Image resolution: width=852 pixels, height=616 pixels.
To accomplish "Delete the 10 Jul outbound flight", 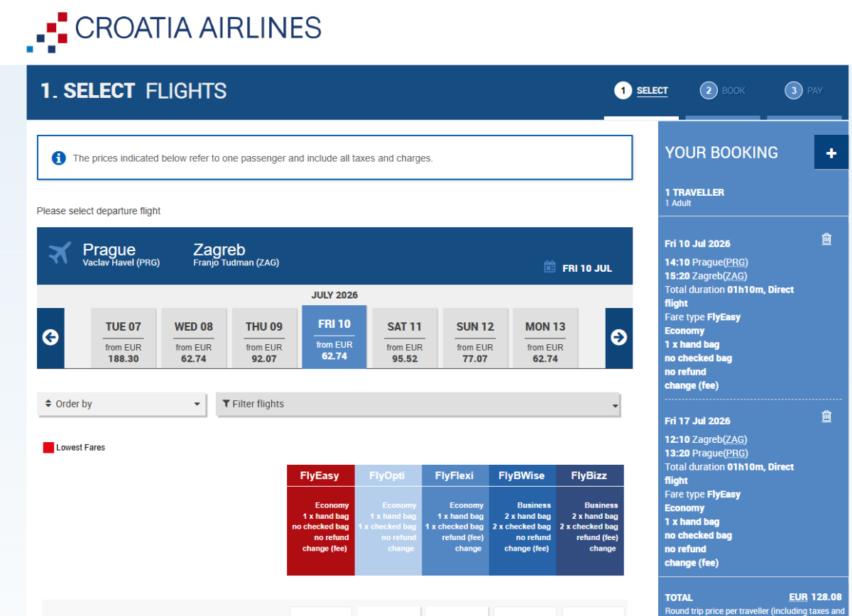I will (x=826, y=239).
